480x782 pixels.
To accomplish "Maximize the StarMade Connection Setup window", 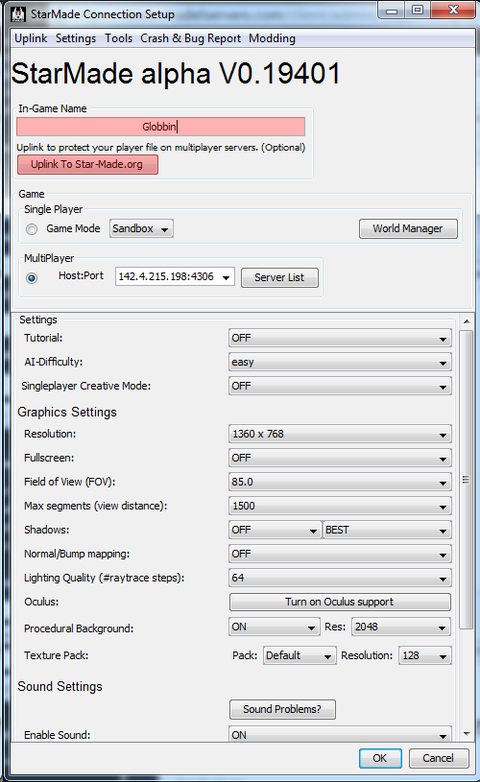I will tap(418, 10).
